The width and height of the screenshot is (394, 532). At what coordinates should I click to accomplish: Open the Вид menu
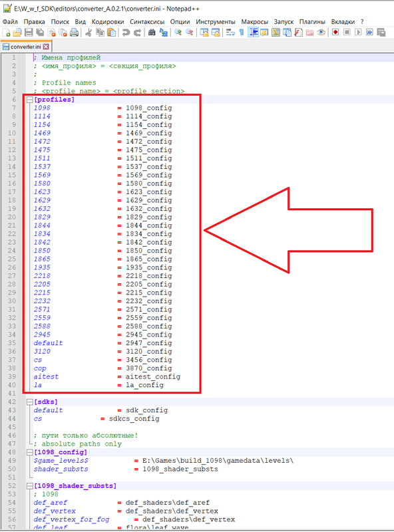click(x=80, y=22)
